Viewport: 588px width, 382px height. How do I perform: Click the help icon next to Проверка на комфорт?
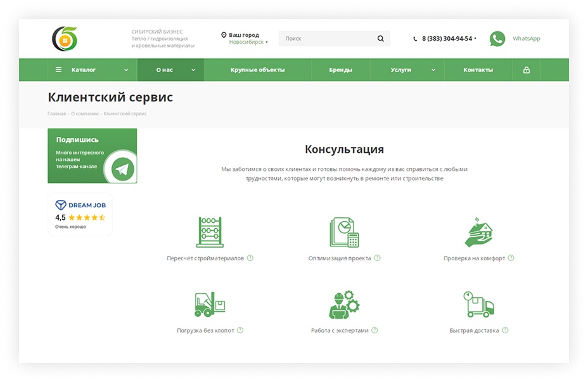pos(511,258)
